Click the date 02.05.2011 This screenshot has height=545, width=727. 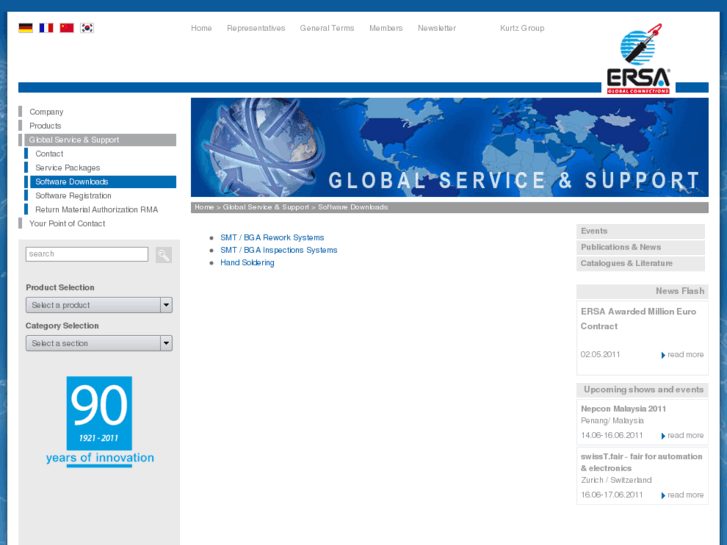click(600, 354)
